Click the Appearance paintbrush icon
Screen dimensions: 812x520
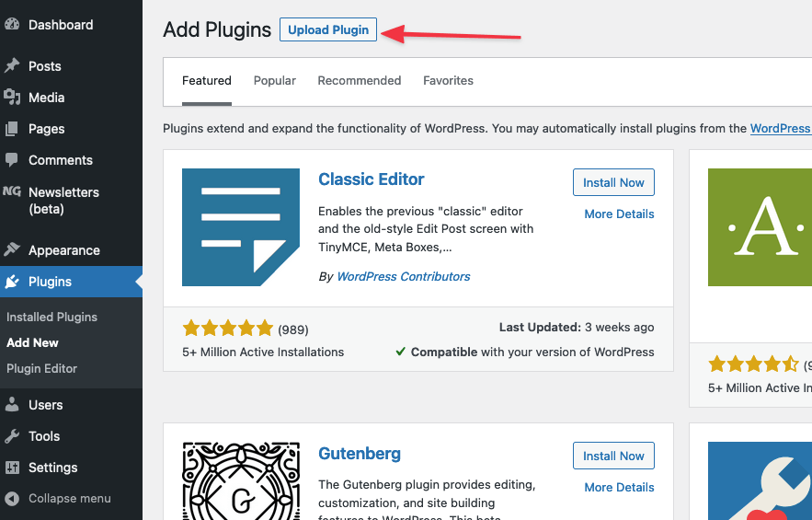[12, 250]
